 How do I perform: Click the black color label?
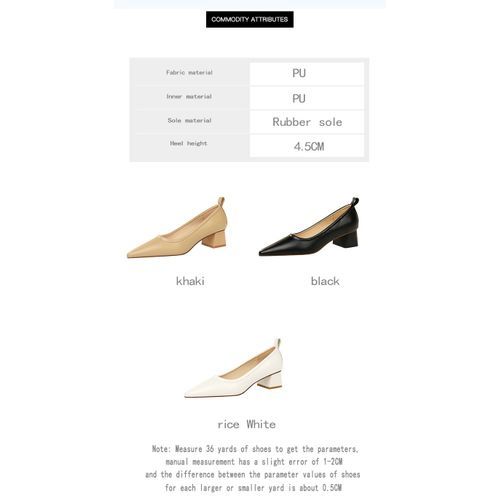(325, 281)
